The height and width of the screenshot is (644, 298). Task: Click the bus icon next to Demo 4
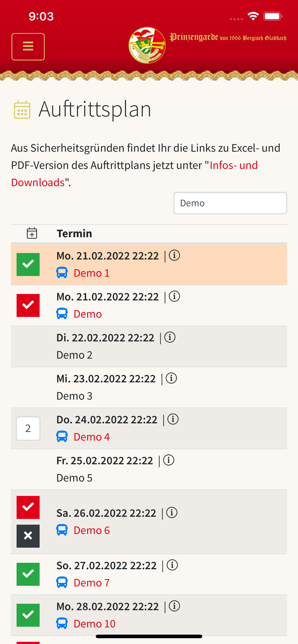point(62,437)
